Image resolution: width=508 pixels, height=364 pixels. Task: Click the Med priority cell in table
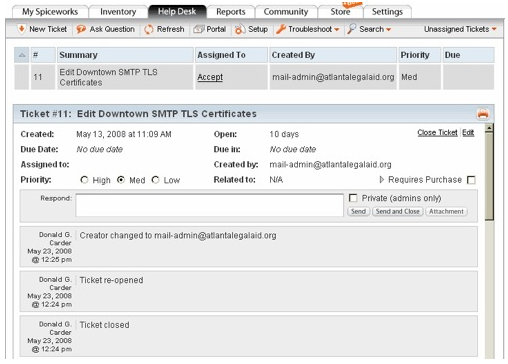click(419, 77)
